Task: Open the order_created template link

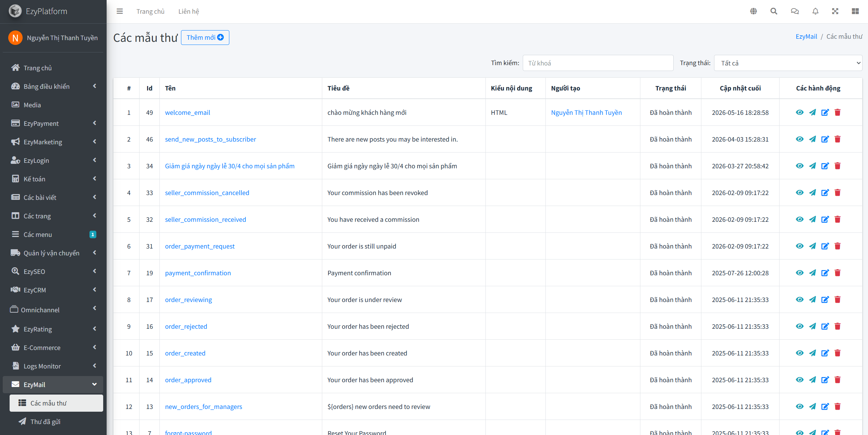Action: 185,353
